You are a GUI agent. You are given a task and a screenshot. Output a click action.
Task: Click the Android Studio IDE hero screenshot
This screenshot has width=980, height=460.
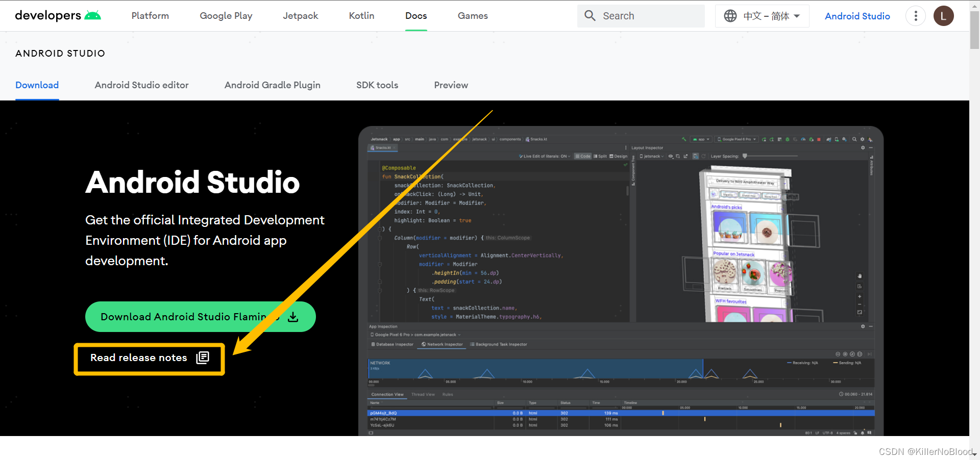[x=621, y=281]
